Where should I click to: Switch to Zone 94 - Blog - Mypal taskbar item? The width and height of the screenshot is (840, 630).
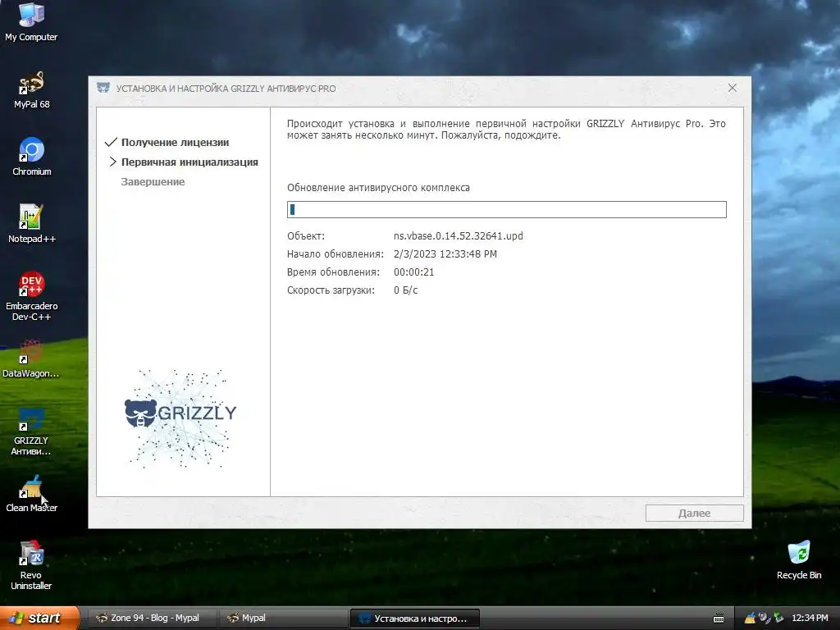pyautogui.click(x=152, y=618)
